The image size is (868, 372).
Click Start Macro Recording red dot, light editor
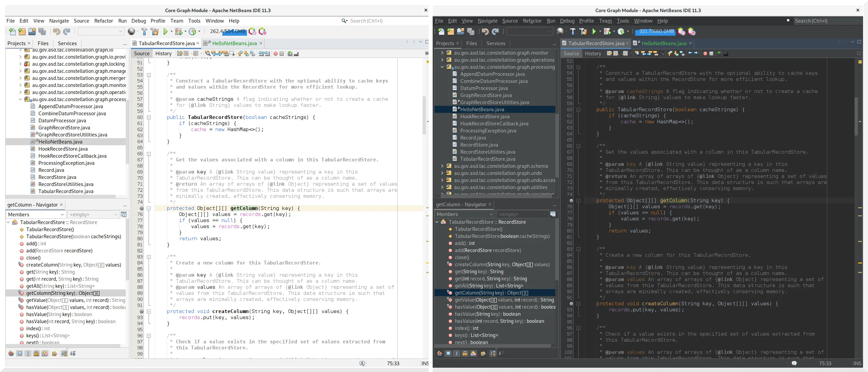click(x=275, y=54)
